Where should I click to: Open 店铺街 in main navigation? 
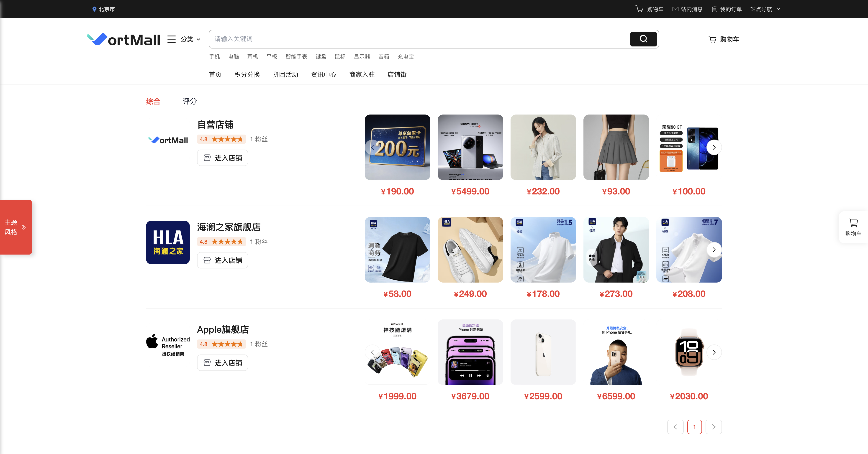click(397, 74)
